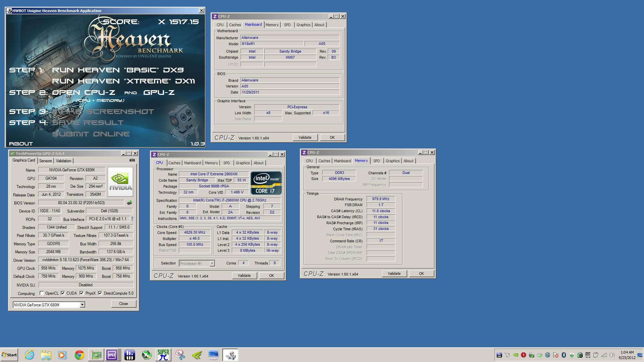Click GPU-Z link in step 2
The image size is (644, 362).
pos(159,93)
